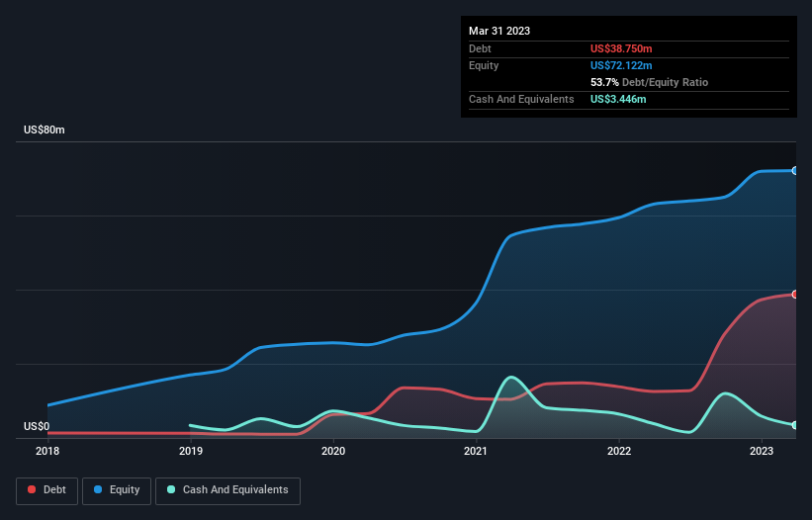The height and width of the screenshot is (520, 812).
Task: Click the US$3.446m cash value
Action: 618,99
